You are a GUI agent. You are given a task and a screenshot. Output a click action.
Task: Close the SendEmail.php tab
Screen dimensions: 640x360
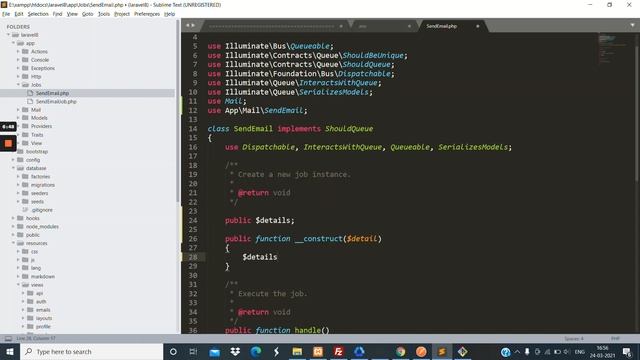(x=478, y=26)
